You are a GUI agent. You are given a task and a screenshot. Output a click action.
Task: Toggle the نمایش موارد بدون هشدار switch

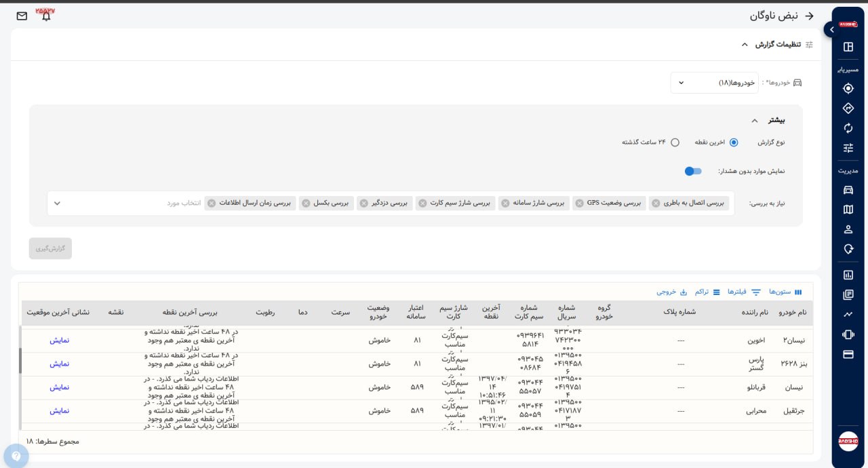click(693, 171)
